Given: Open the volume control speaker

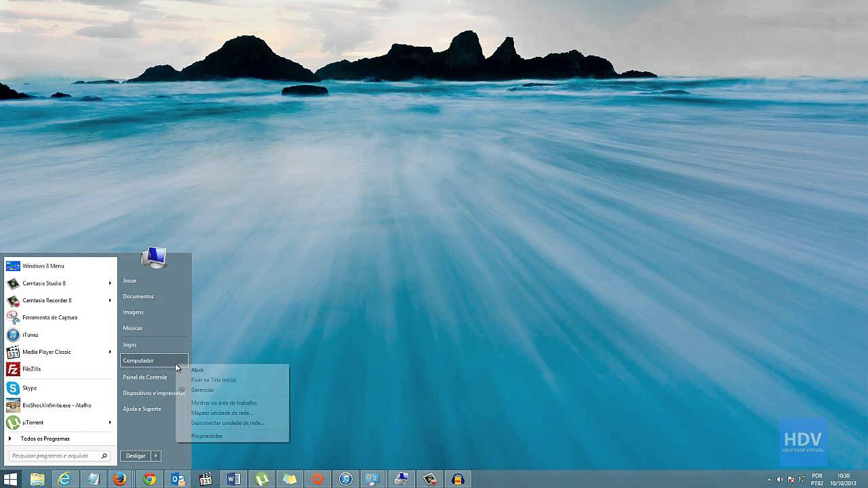Looking at the screenshot, I should (x=780, y=479).
